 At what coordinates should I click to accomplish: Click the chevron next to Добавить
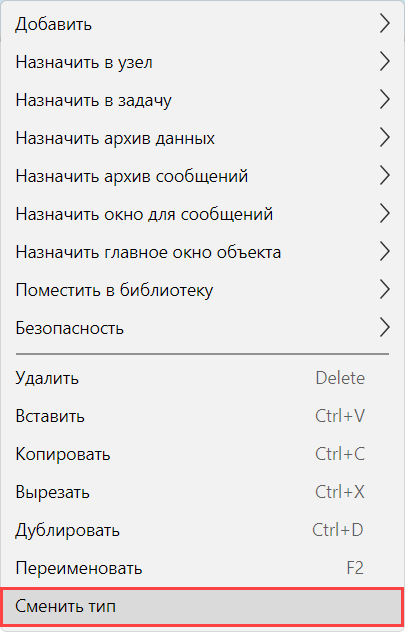tap(385, 24)
